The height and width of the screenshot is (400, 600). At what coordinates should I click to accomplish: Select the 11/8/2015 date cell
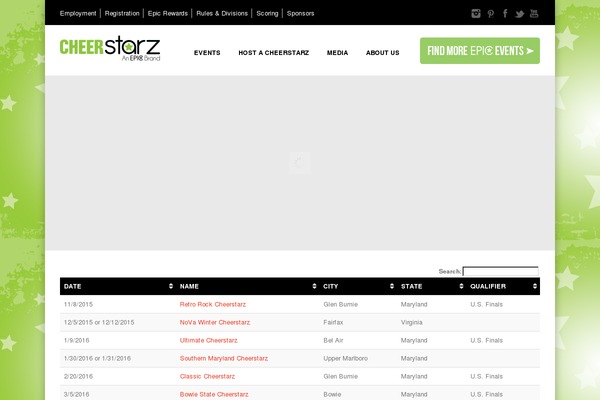78,304
